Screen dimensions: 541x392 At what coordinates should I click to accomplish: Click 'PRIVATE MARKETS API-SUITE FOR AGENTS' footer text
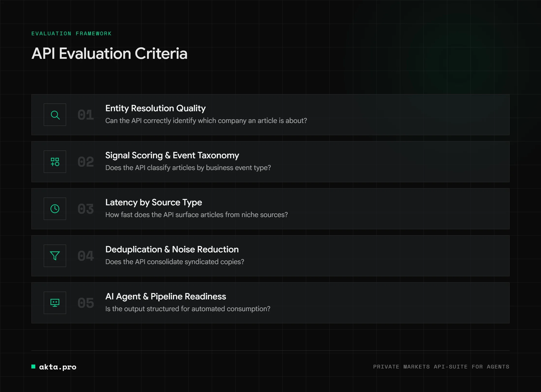(x=441, y=367)
